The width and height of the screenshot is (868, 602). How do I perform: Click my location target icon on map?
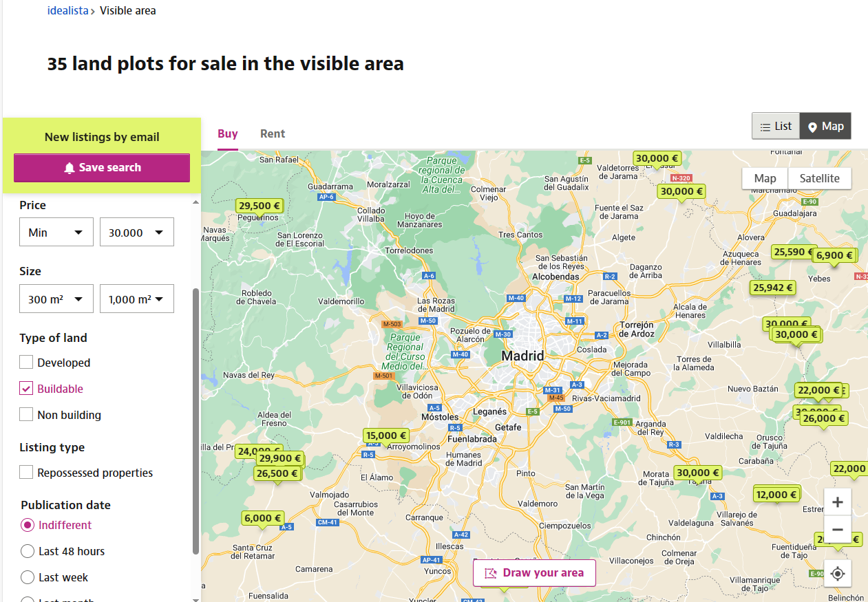coord(838,573)
